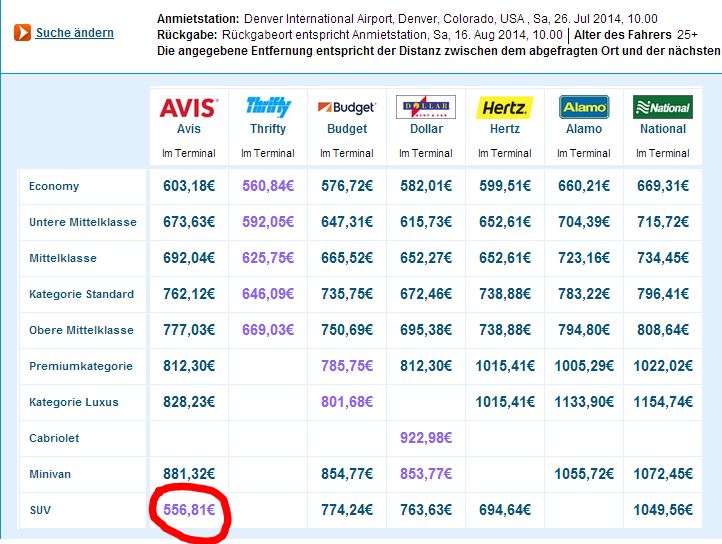Image resolution: width=722 pixels, height=544 pixels.
Task: Open the Suche ändern link
Action: (x=74, y=33)
